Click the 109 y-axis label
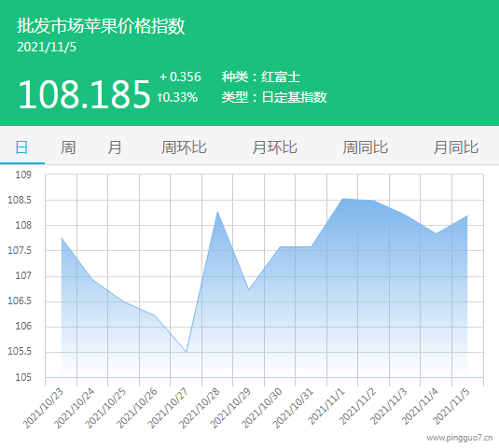Viewport: 499px width, 448px height. [x=23, y=175]
